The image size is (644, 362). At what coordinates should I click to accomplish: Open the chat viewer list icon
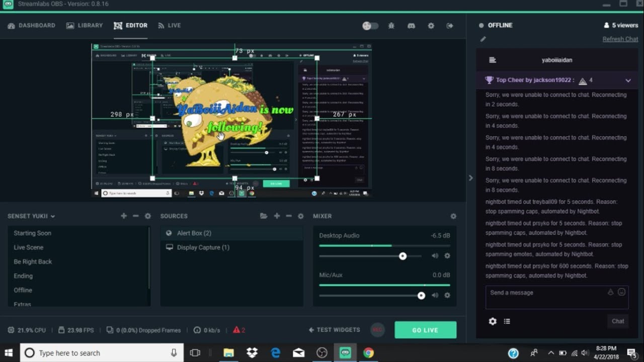click(x=507, y=321)
